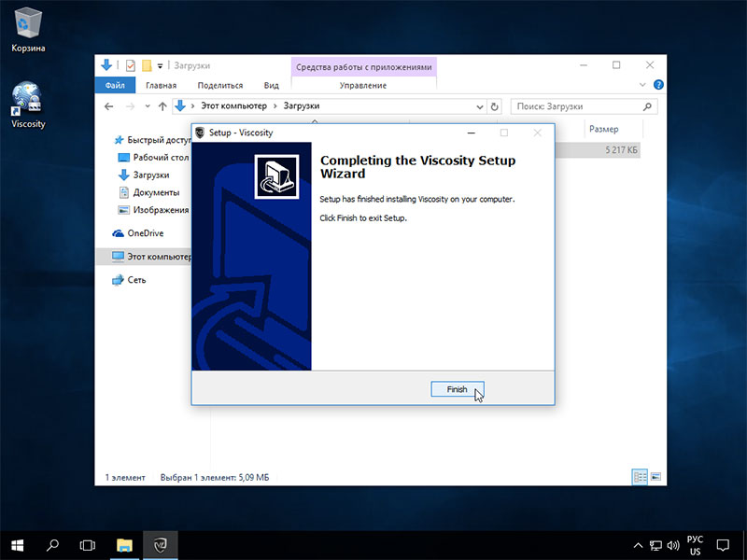This screenshot has width=747, height=560.
Task: Click the Поиск: Загрузки search field
Action: click(585, 106)
